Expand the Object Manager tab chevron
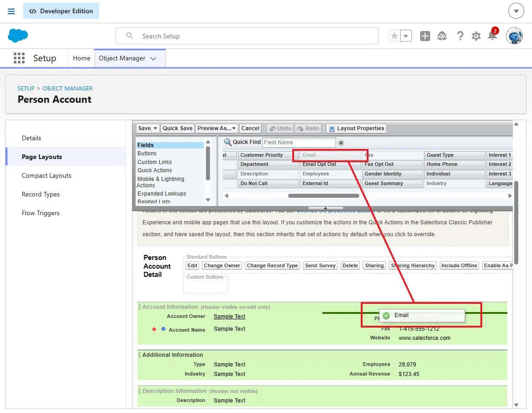This screenshot has height=413, width=532. 153,58
